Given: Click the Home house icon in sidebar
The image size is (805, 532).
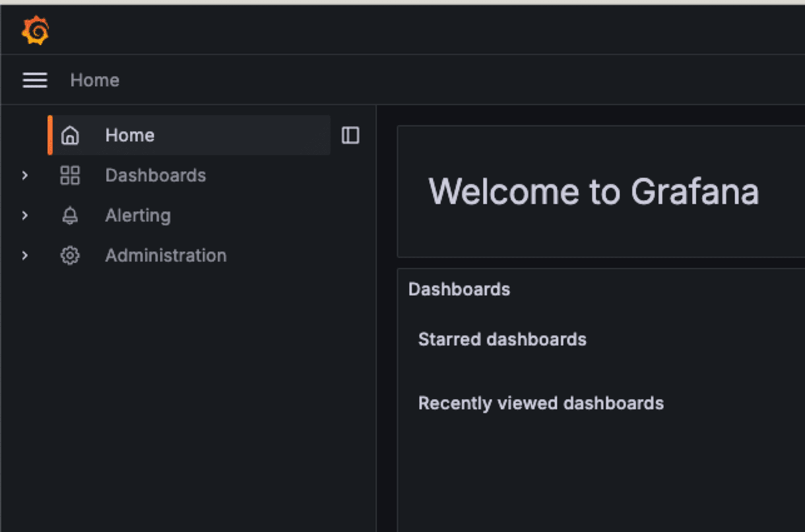Looking at the screenshot, I should (70, 135).
